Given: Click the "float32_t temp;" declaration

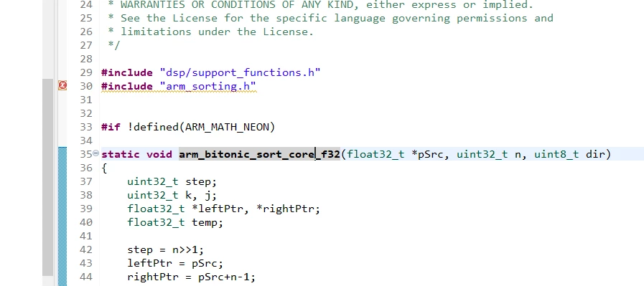Looking at the screenshot, I should click(x=175, y=222).
